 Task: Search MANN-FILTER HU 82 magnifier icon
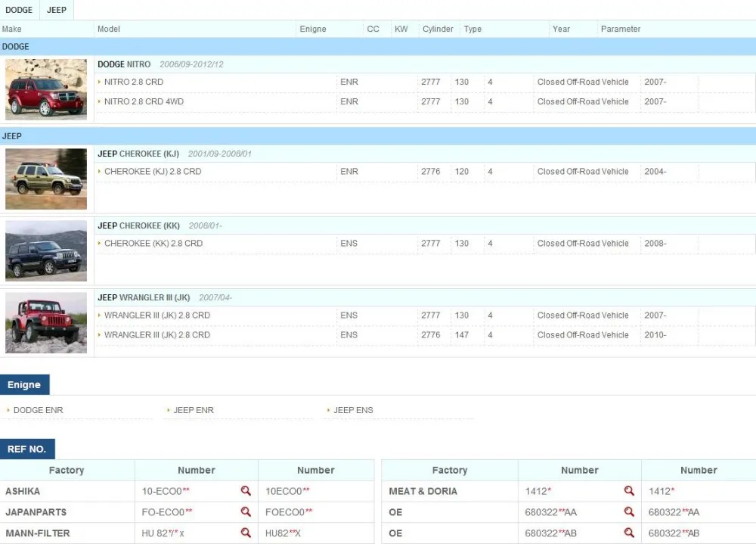coord(246,533)
